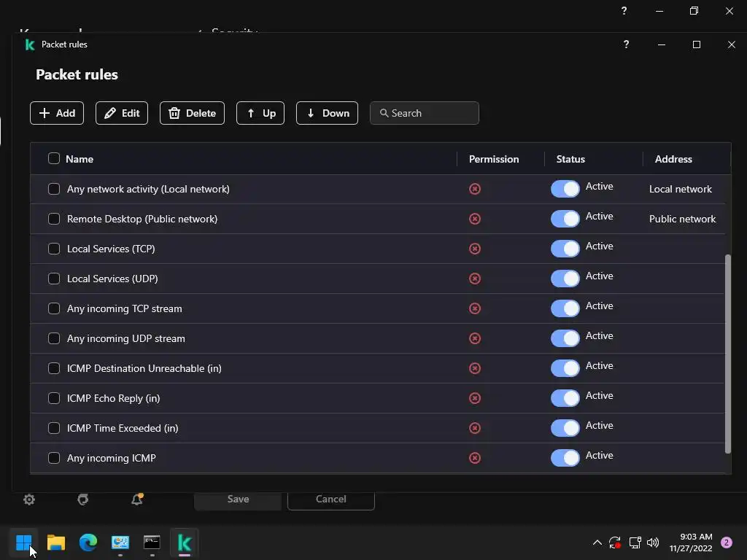747x560 pixels.
Task: Select the ICMP Destination Unreachable (in) checkbox
Action: point(54,368)
